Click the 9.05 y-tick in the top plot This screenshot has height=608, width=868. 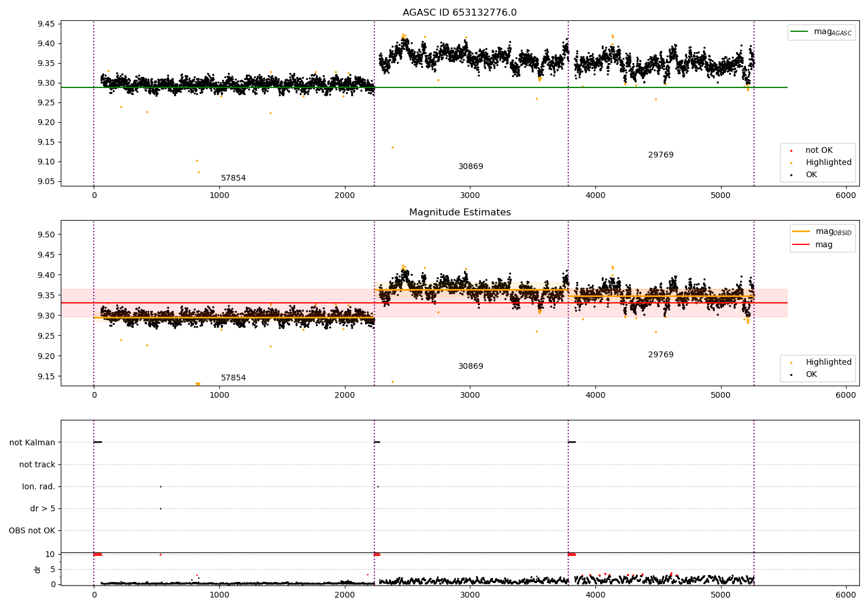pos(47,181)
